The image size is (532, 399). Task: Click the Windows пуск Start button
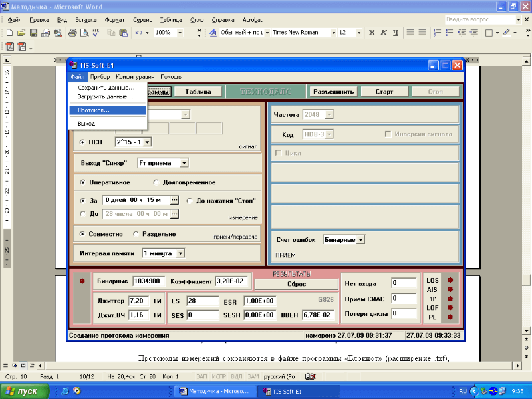click(x=25, y=391)
